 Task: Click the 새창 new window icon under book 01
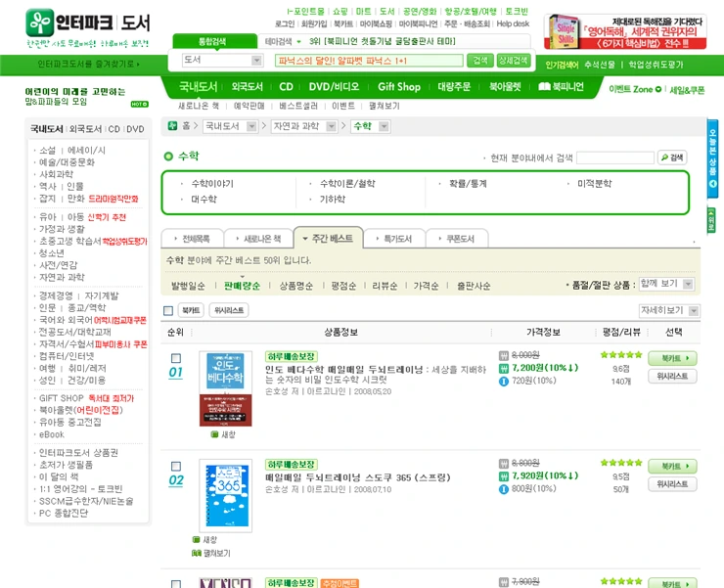pos(214,434)
